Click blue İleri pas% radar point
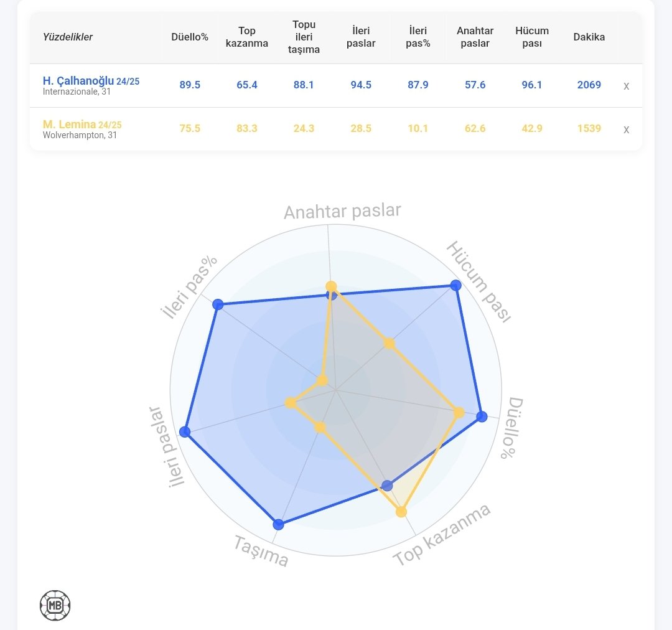672x630 pixels. click(218, 304)
